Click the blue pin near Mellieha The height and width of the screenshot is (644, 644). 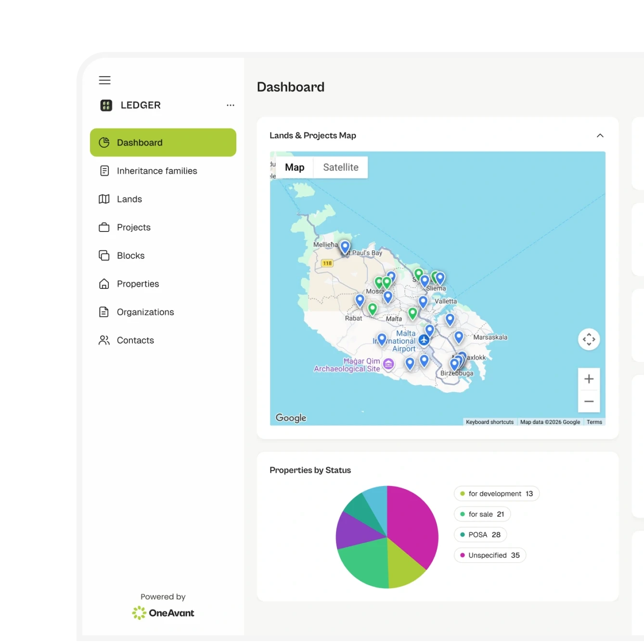tap(345, 247)
